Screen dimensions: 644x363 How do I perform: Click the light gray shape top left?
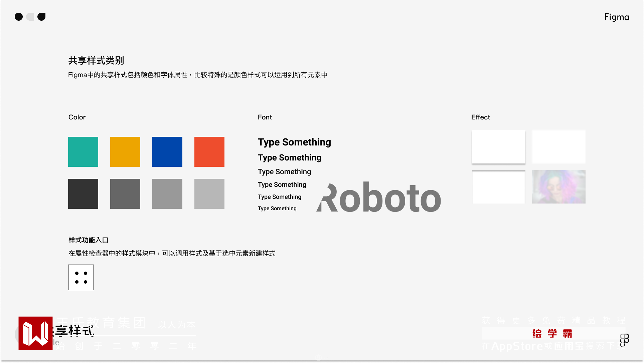[x=30, y=17]
